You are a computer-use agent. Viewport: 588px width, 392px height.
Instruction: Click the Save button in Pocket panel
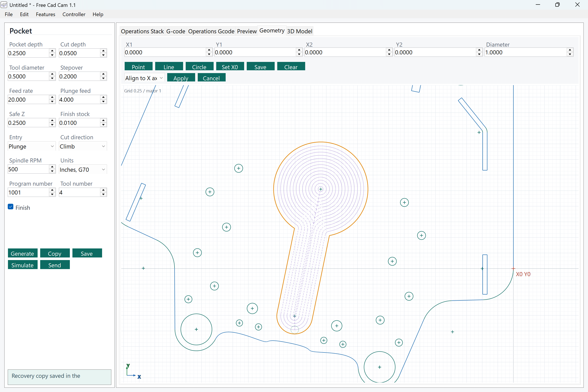point(87,253)
